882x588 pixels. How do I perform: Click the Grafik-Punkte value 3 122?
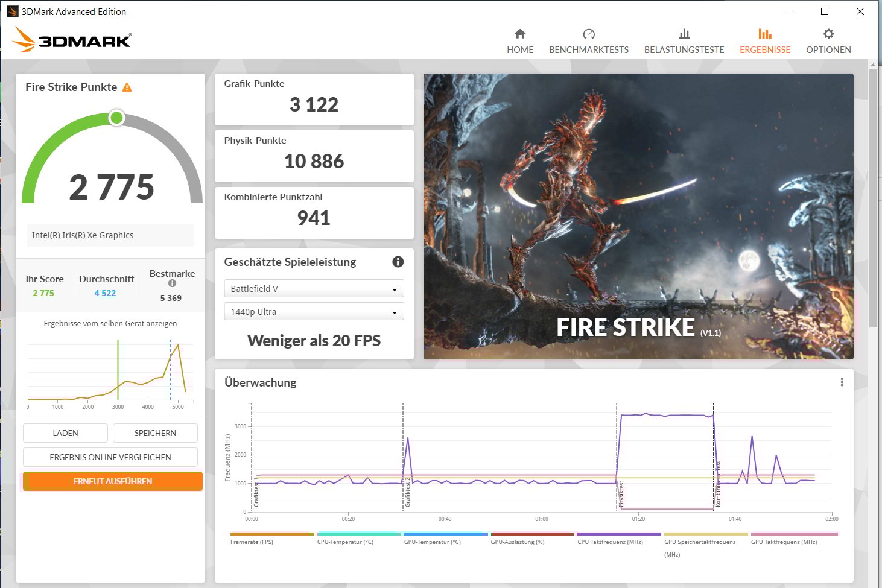point(314,104)
